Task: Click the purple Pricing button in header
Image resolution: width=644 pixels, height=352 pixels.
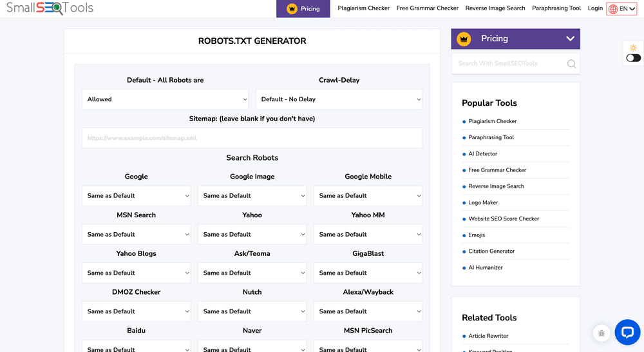Action: point(303,8)
